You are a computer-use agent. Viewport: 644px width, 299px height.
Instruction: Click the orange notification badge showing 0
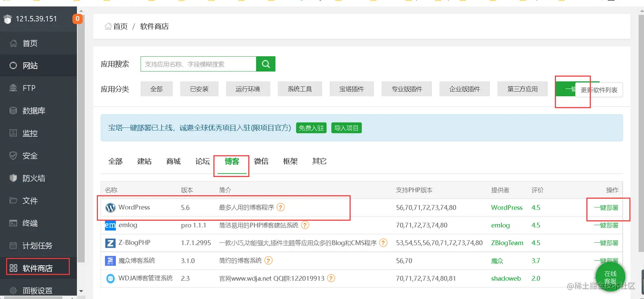pos(78,19)
